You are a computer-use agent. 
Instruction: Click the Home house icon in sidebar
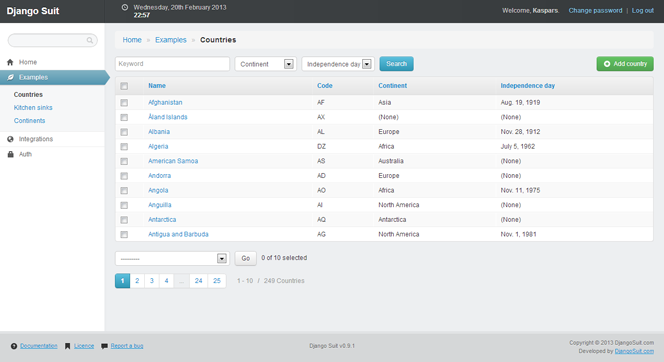(x=10, y=62)
